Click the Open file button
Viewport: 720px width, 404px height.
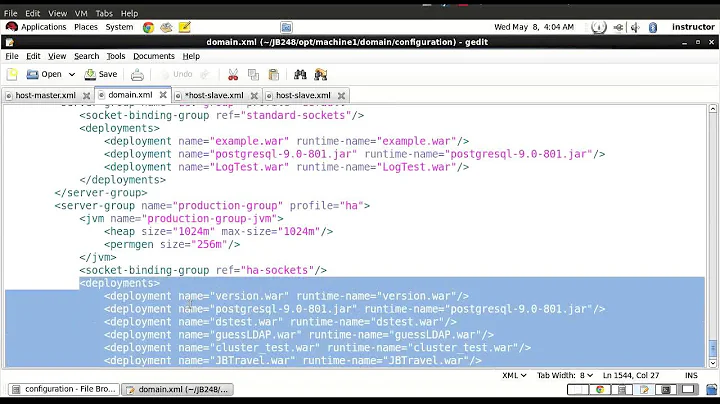click(44, 74)
